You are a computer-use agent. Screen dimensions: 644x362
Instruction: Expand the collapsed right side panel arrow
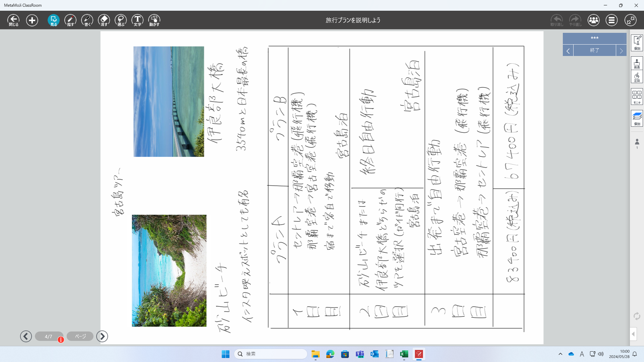[633, 334]
